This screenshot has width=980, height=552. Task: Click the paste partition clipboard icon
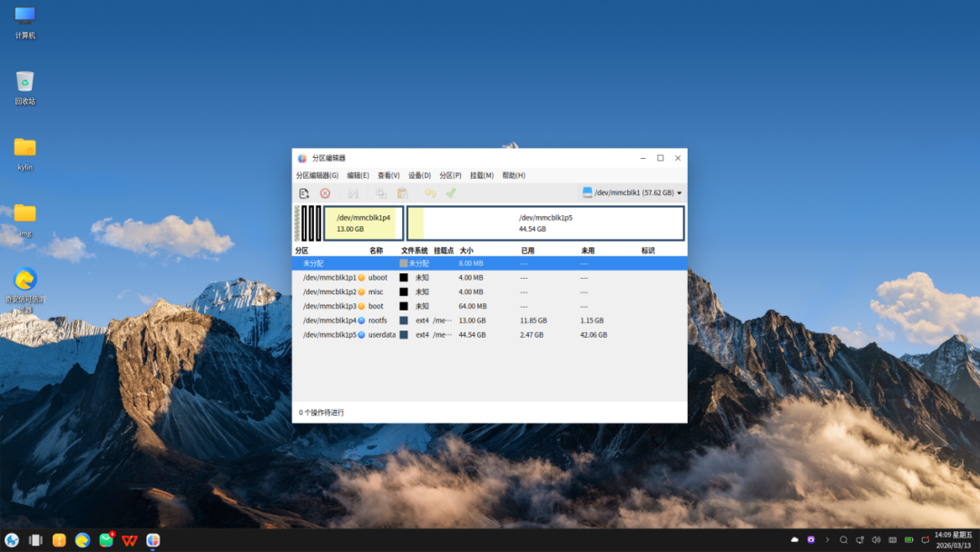403,193
